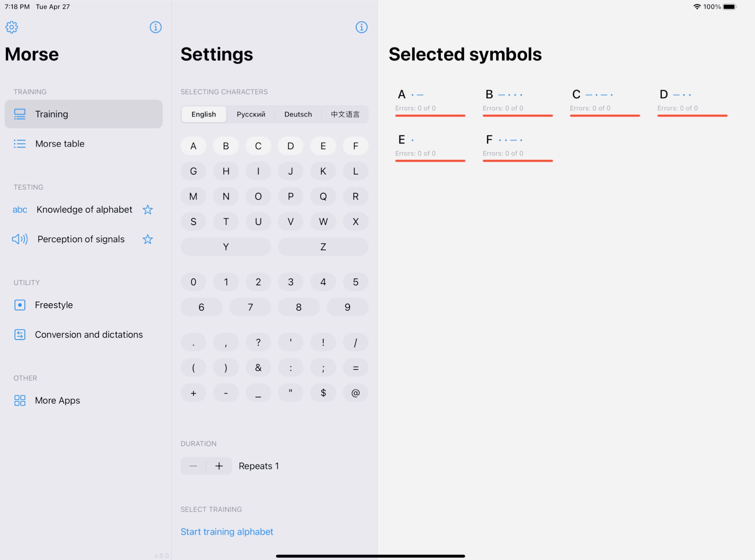Viewport: 755px width, 560px height.
Task: Favorite the Knowledge of alphabet test star
Action: click(147, 210)
